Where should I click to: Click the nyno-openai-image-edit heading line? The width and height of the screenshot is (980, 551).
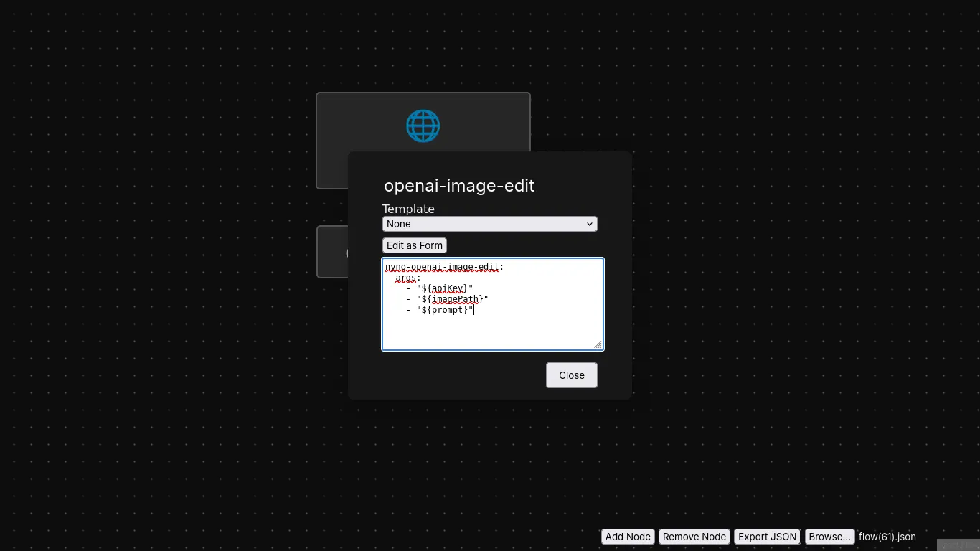[x=443, y=267]
